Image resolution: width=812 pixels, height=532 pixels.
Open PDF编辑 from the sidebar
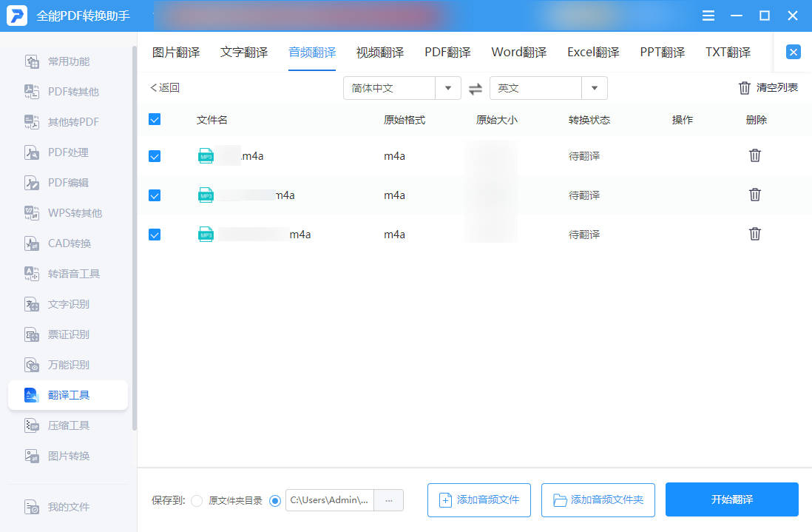click(x=68, y=183)
